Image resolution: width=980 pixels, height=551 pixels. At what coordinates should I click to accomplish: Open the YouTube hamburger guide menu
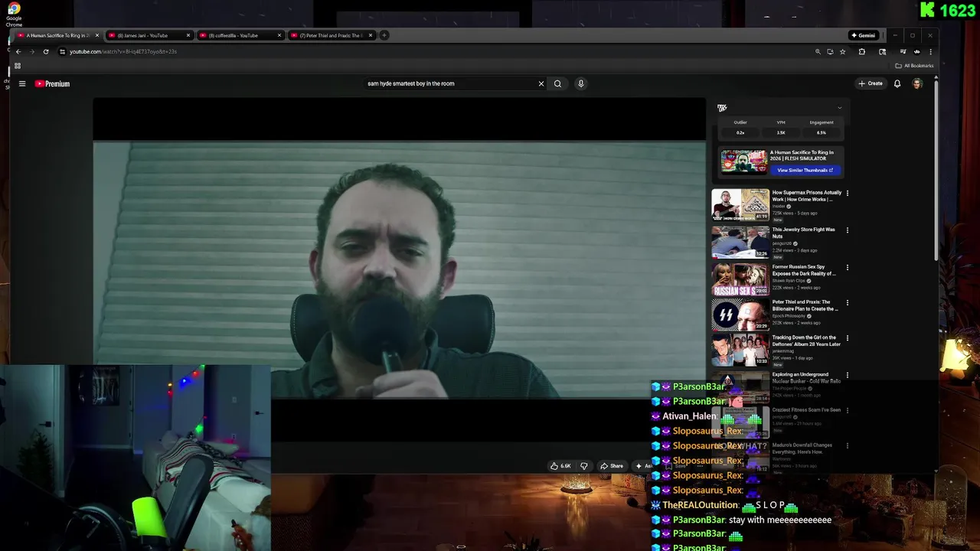tap(22, 83)
